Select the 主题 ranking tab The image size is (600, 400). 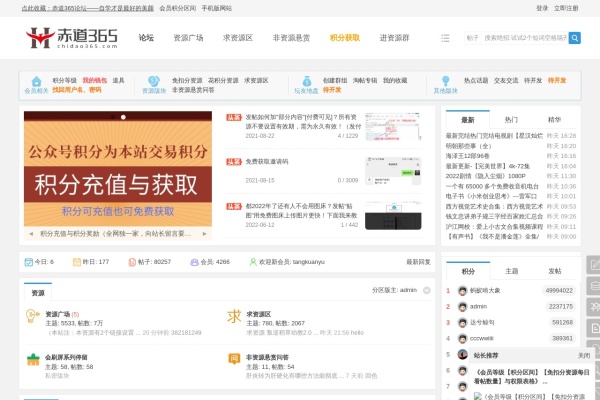[x=511, y=271]
